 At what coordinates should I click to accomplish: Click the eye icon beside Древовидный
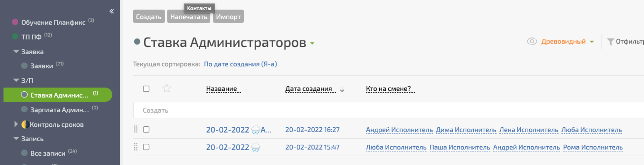point(532,41)
